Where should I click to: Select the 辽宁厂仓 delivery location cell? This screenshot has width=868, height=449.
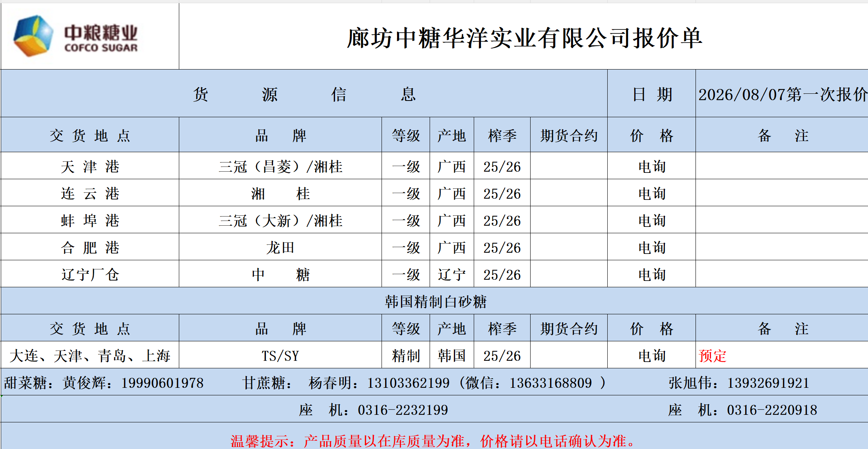coord(90,274)
